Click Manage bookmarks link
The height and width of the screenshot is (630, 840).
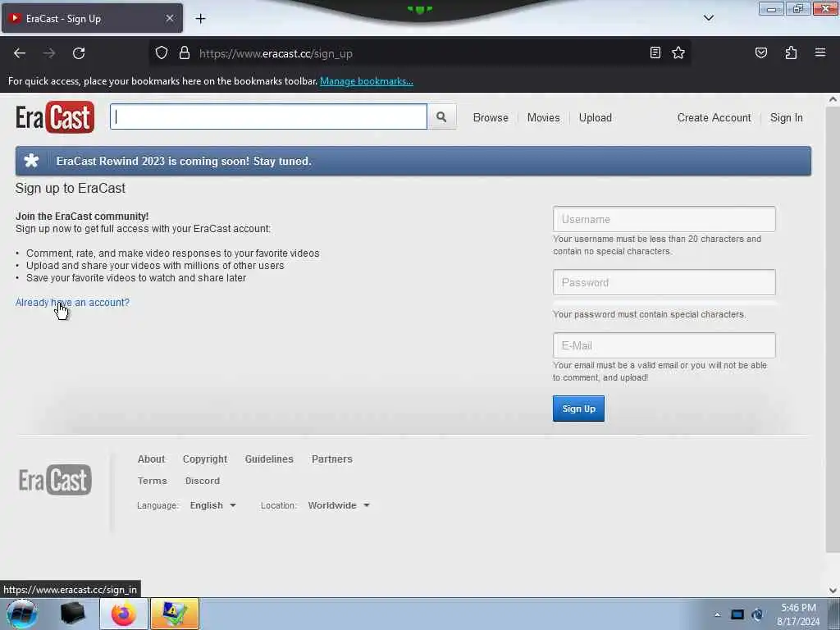coord(367,81)
